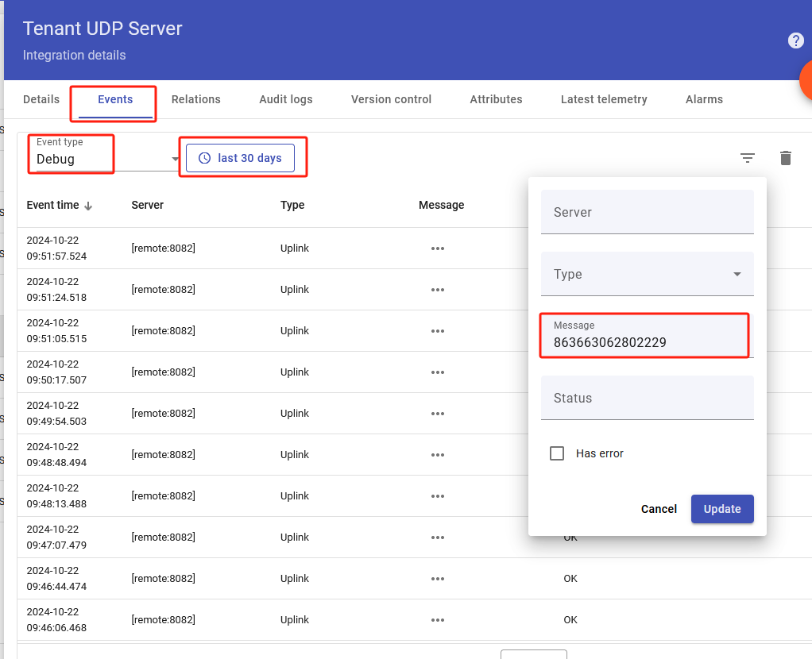Viewport: 812px width, 659px height.
Task: Open the help question mark icon
Action: [x=795, y=40]
